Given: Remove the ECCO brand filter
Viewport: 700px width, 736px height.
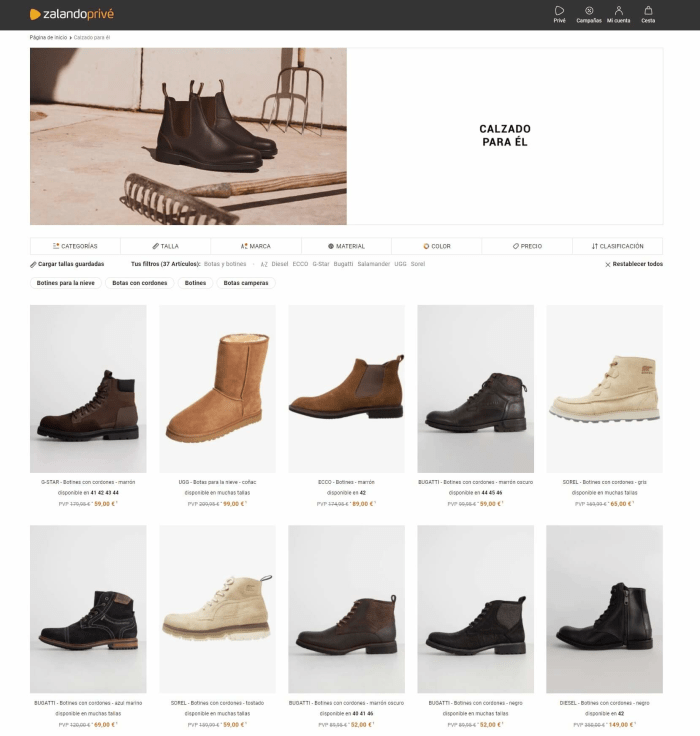Looking at the screenshot, I should (x=300, y=264).
